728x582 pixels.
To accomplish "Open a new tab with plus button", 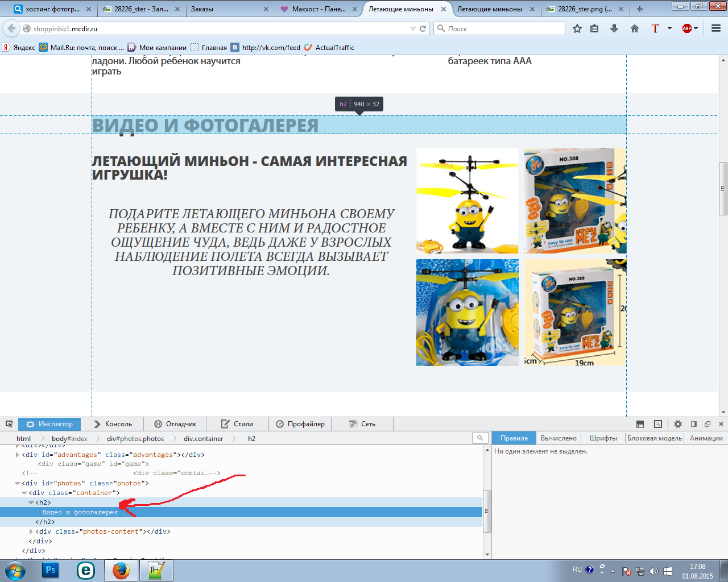I will 640,9.
